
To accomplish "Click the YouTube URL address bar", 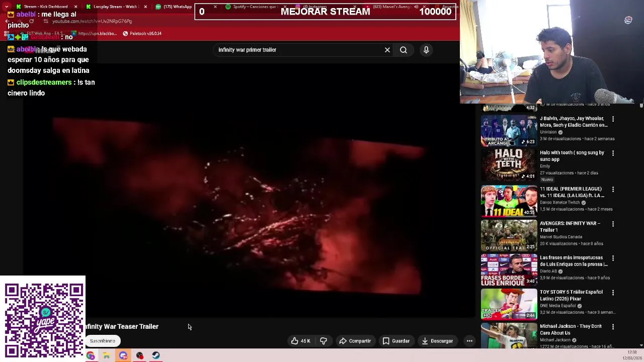I will 93,21.
